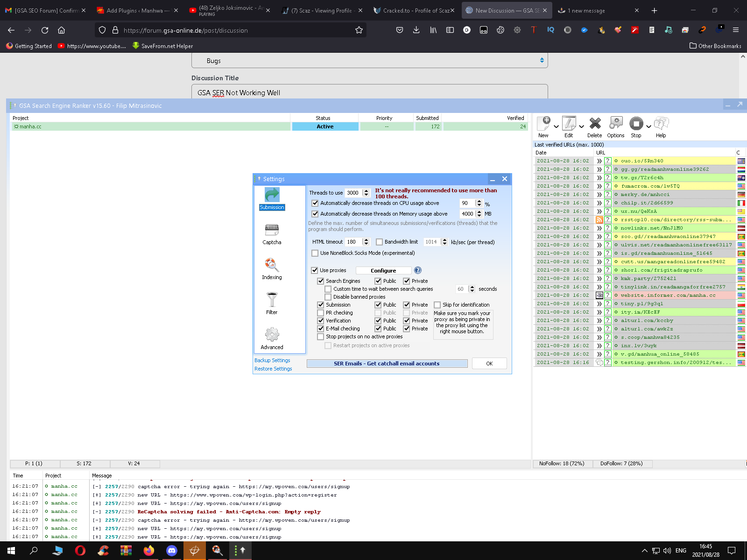Click the Delete project icon
Screen dimensions: 747x560
[x=595, y=123]
